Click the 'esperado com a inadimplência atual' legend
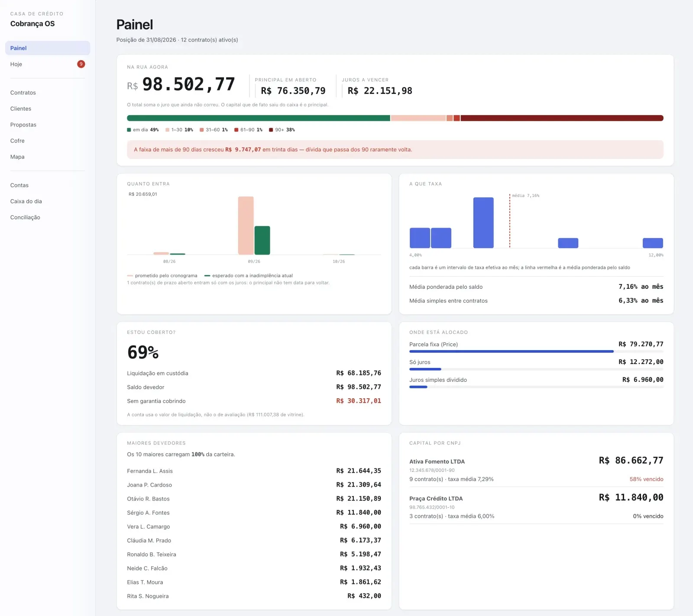This screenshot has width=693, height=616. pyautogui.click(x=249, y=276)
